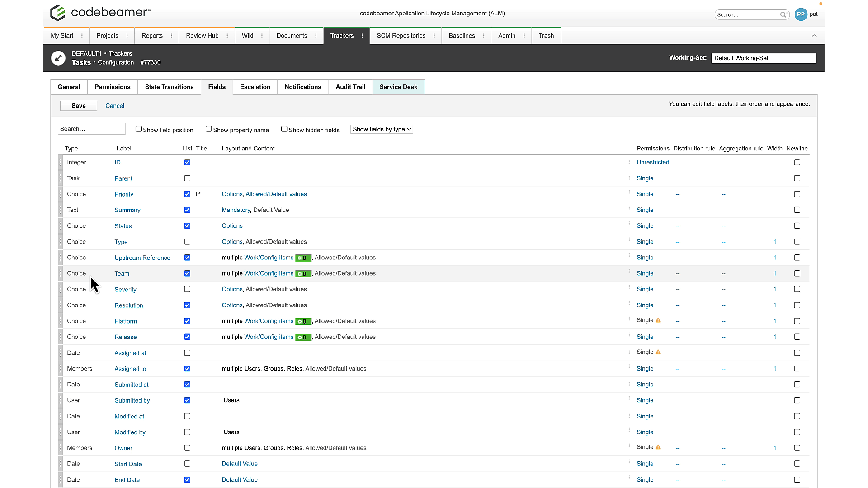Switch to State Transitions tab
Screen dimensions: 868x488
[x=169, y=87]
